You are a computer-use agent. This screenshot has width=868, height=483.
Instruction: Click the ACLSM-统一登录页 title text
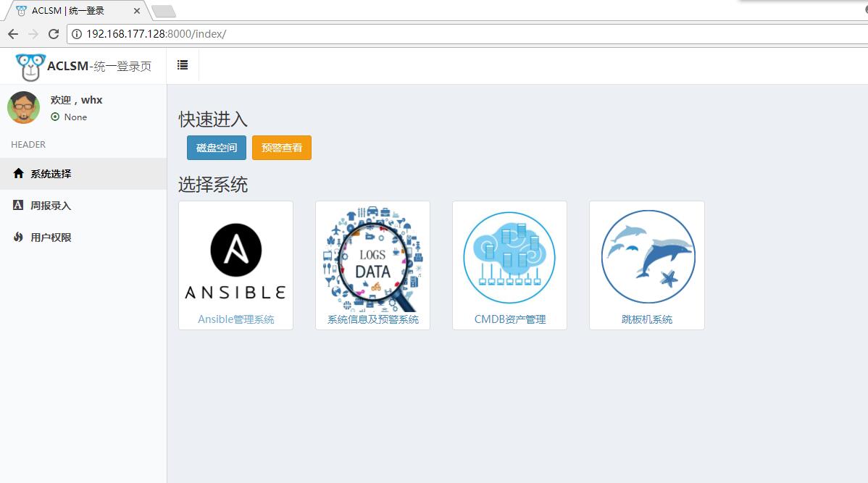pyautogui.click(x=99, y=67)
